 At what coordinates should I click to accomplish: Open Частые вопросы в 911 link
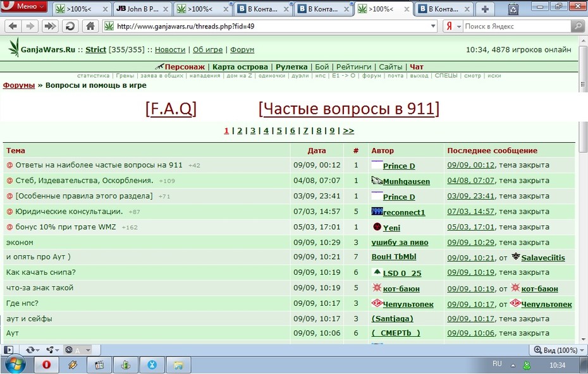point(349,109)
